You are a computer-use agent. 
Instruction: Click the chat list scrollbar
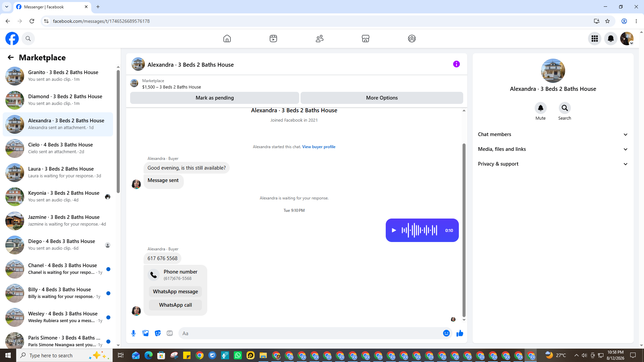pyautogui.click(x=118, y=131)
